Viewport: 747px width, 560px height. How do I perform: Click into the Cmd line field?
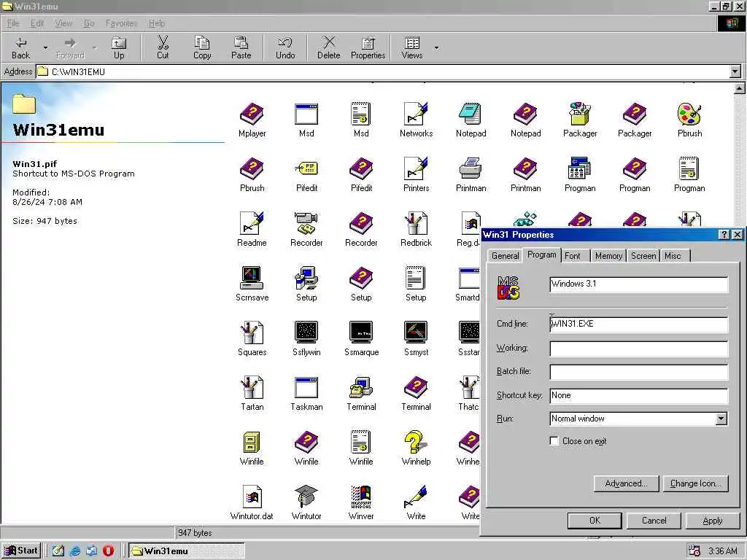click(638, 324)
